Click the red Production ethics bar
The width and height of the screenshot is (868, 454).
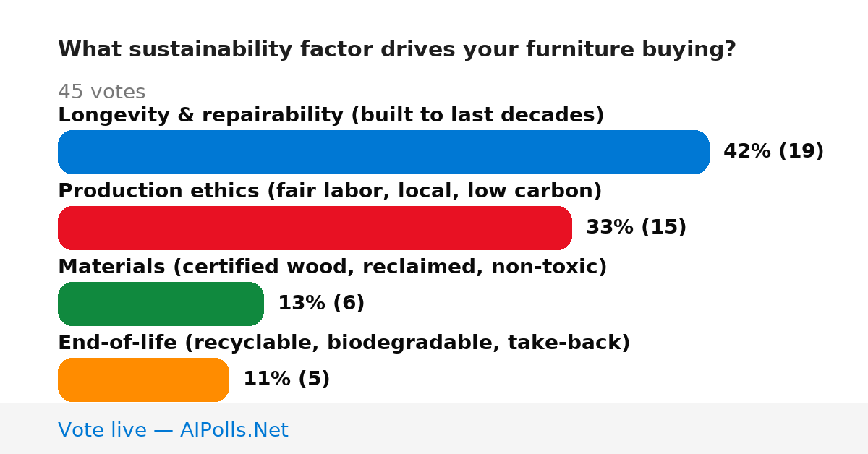coord(315,228)
